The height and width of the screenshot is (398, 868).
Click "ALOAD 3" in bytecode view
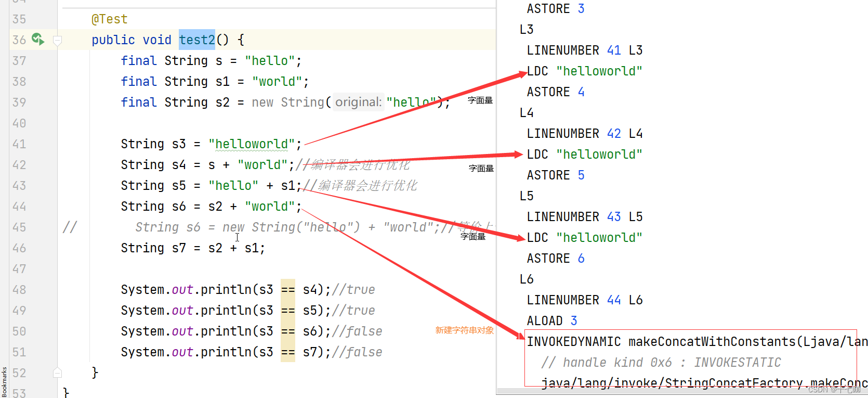[x=552, y=321]
